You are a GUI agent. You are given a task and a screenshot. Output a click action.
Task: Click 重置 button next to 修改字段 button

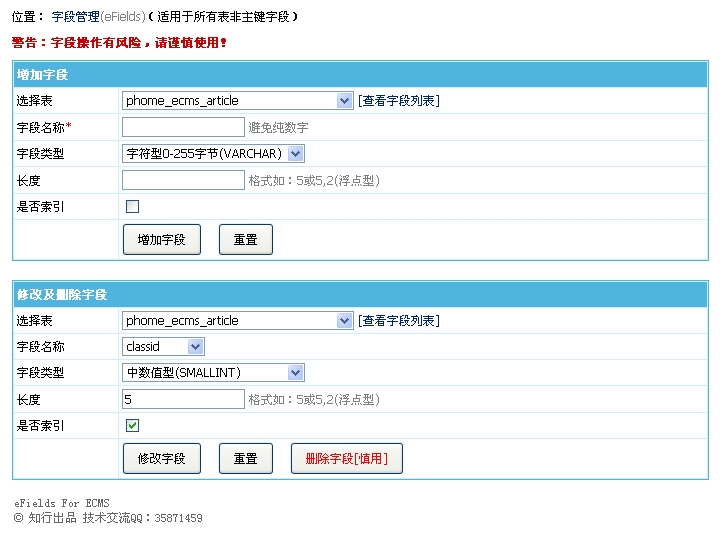(245, 458)
